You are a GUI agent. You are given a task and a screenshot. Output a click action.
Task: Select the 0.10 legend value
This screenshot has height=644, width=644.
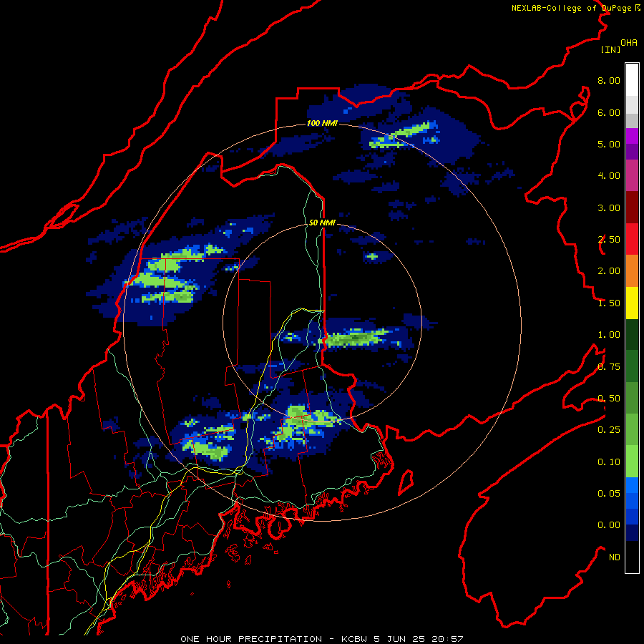point(609,462)
